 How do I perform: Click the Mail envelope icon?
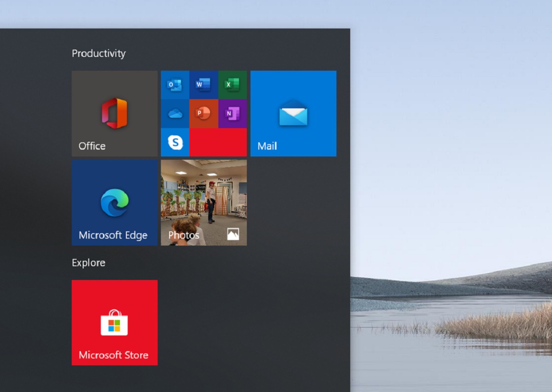(x=293, y=113)
